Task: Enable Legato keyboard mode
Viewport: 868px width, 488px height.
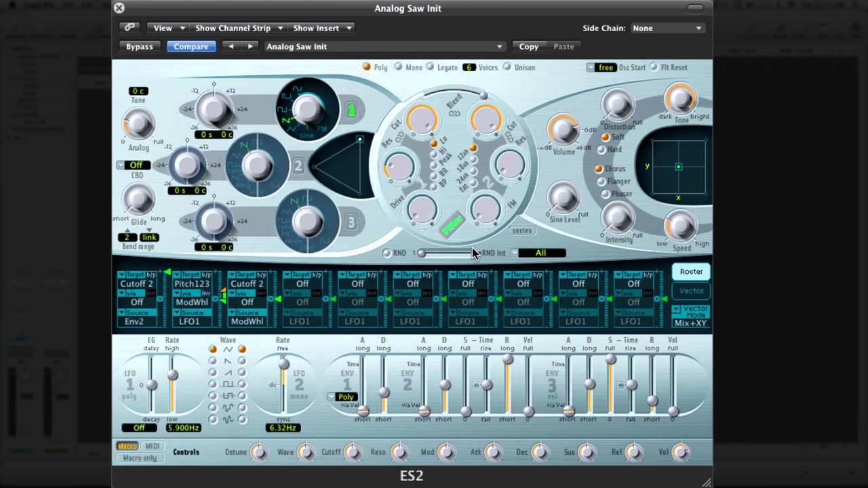Action: tap(430, 67)
